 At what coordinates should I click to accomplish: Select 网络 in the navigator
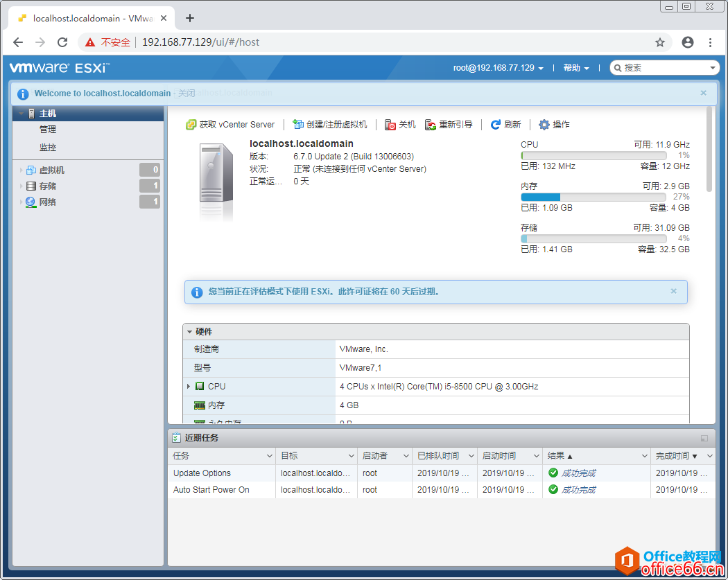click(47, 202)
